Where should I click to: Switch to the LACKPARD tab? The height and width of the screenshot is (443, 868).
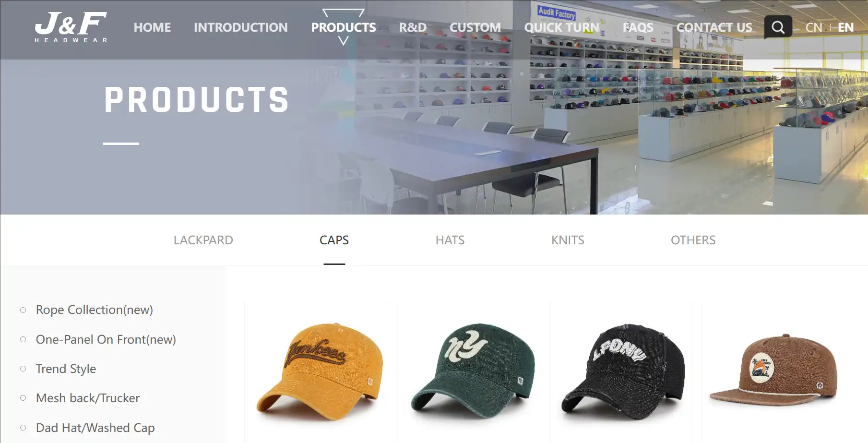tap(203, 240)
